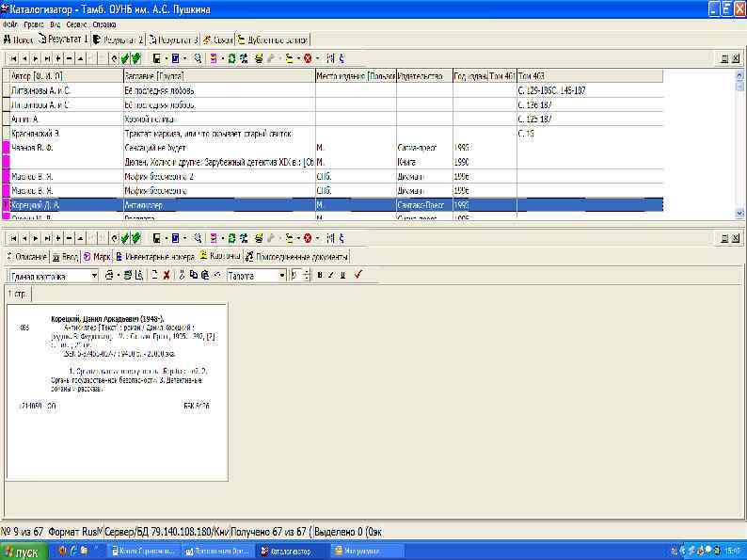Open the dropdown arrow beside the card printer icon
Image resolution: width=747 pixels, height=560 pixels.
(119, 275)
